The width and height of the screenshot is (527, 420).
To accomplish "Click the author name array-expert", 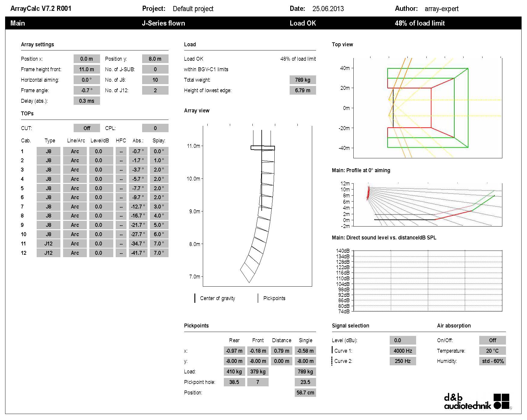I will [442, 9].
